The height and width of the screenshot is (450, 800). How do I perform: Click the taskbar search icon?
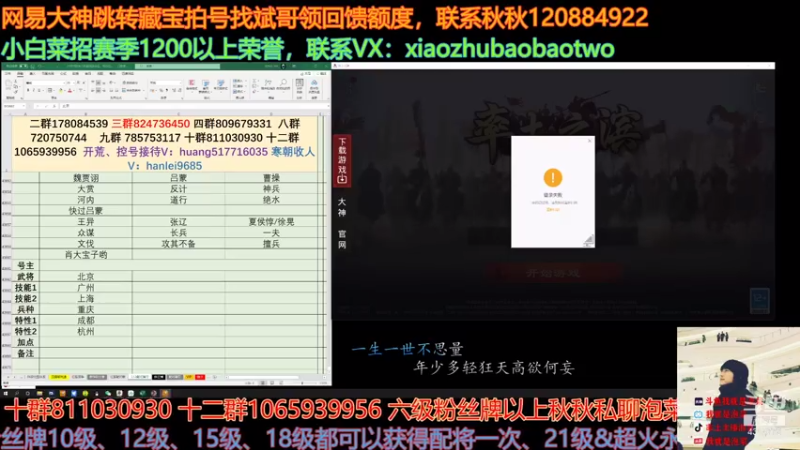(x=16, y=393)
